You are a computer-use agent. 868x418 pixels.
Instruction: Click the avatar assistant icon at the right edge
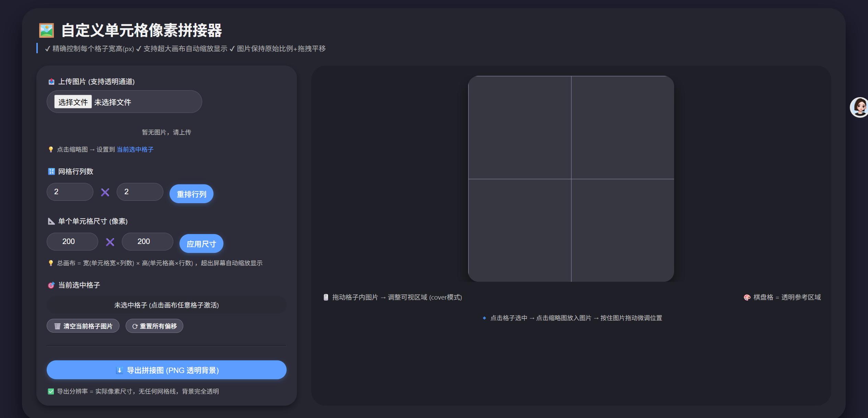[859, 107]
